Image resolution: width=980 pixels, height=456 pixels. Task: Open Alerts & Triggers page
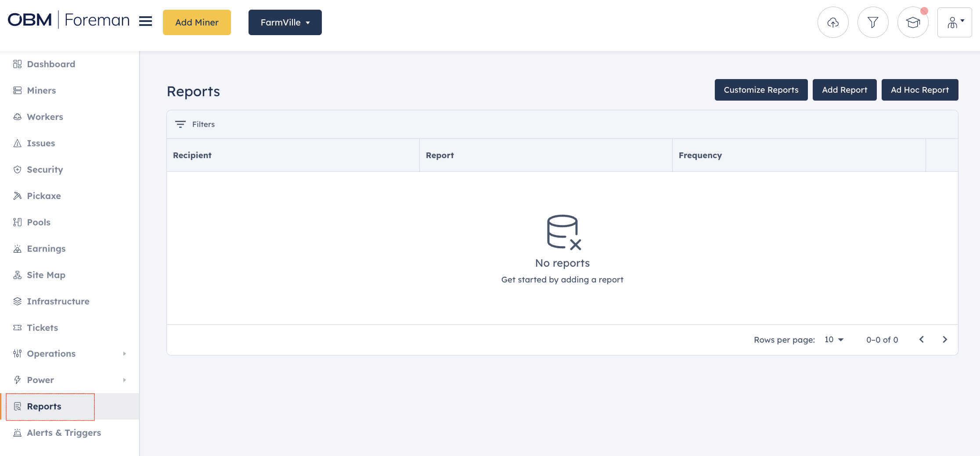(64, 433)
